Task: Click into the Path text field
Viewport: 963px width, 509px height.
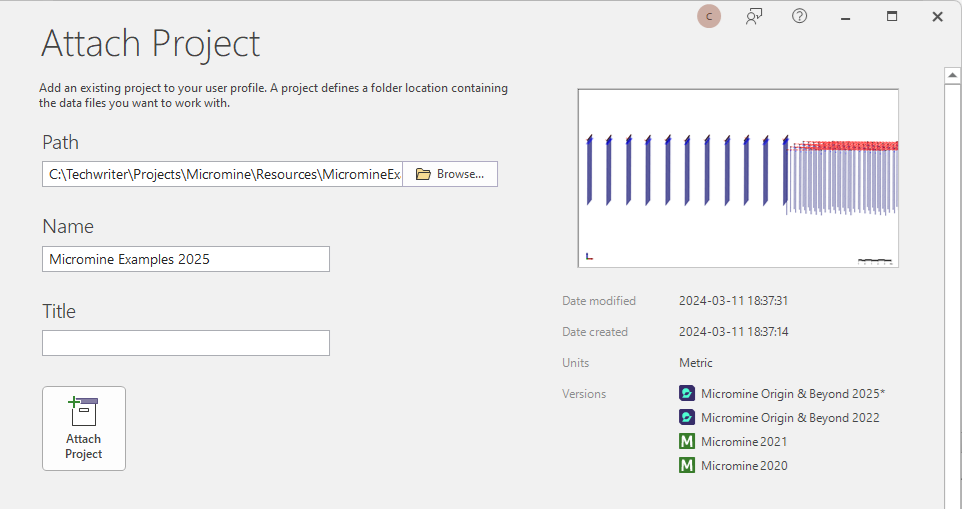Action: pos(223,174)
